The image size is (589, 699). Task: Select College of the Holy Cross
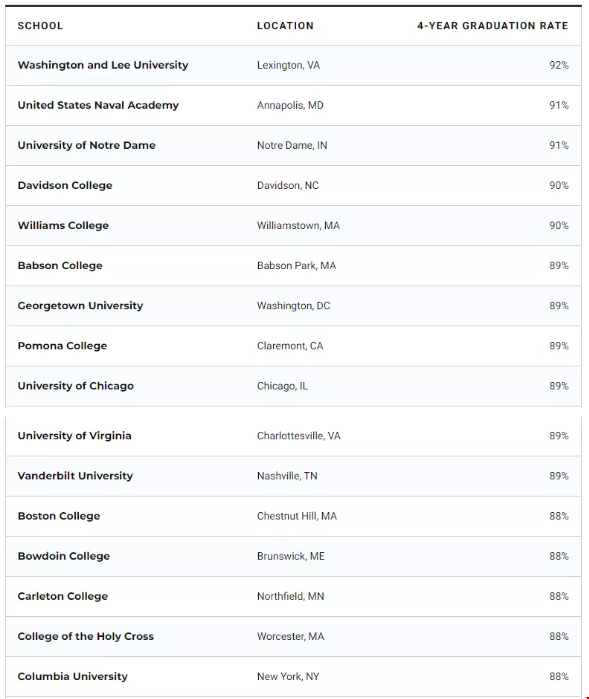(86, 637)
